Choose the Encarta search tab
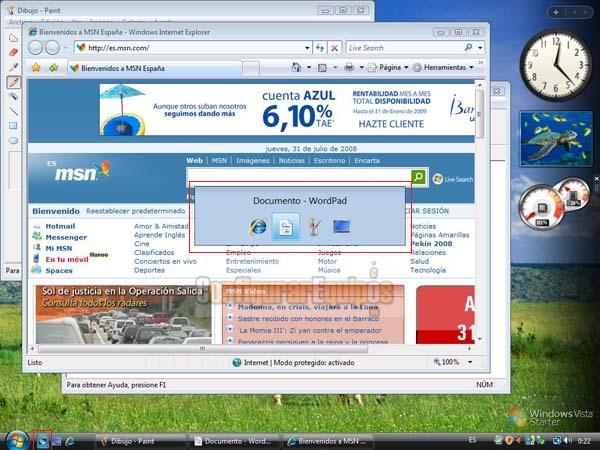 pos(367,161)
